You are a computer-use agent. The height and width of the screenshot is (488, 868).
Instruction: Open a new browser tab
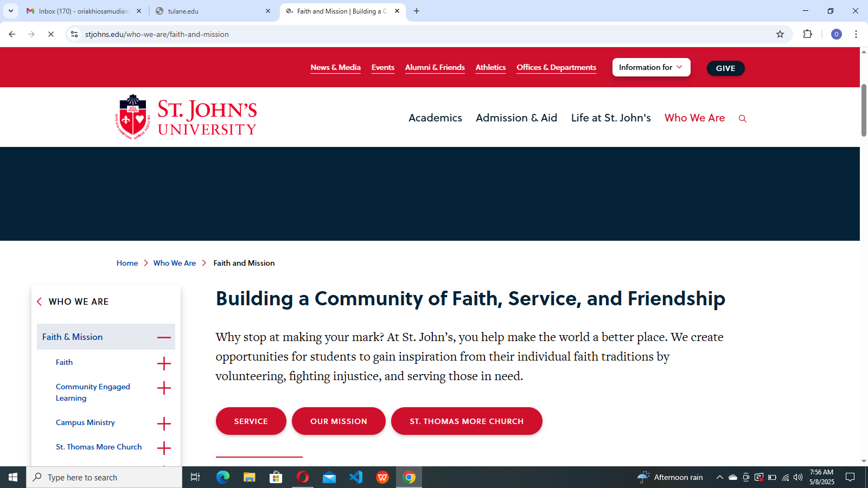point(417,11)
